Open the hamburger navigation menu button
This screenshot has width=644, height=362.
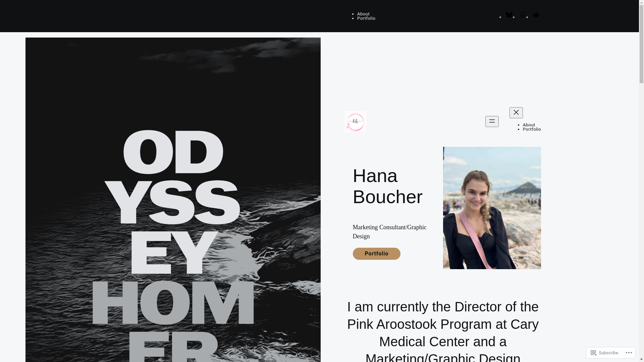tap(492, 121)
